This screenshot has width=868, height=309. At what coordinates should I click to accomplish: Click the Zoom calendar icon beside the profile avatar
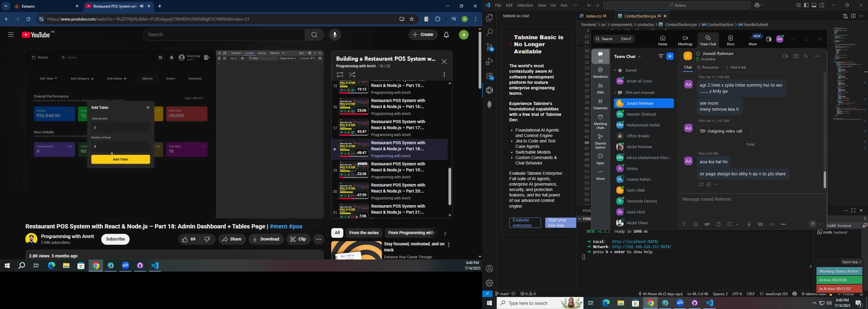click(x=769, y=39)
